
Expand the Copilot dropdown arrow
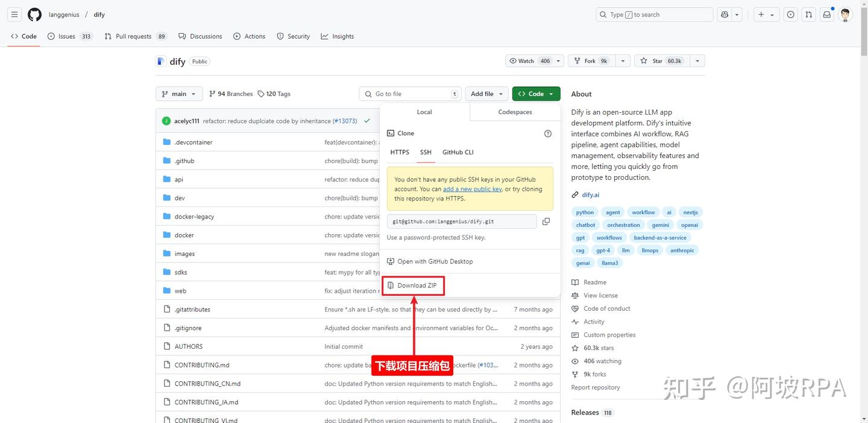click(737, 14)
